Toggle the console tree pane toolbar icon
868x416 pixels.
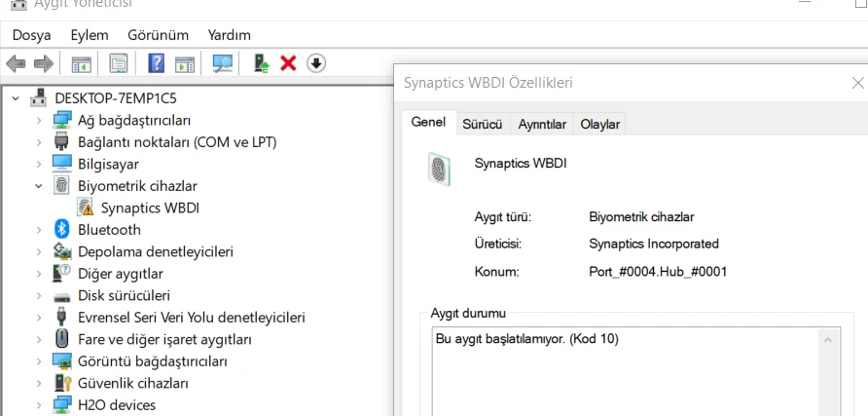pos(82,63)
